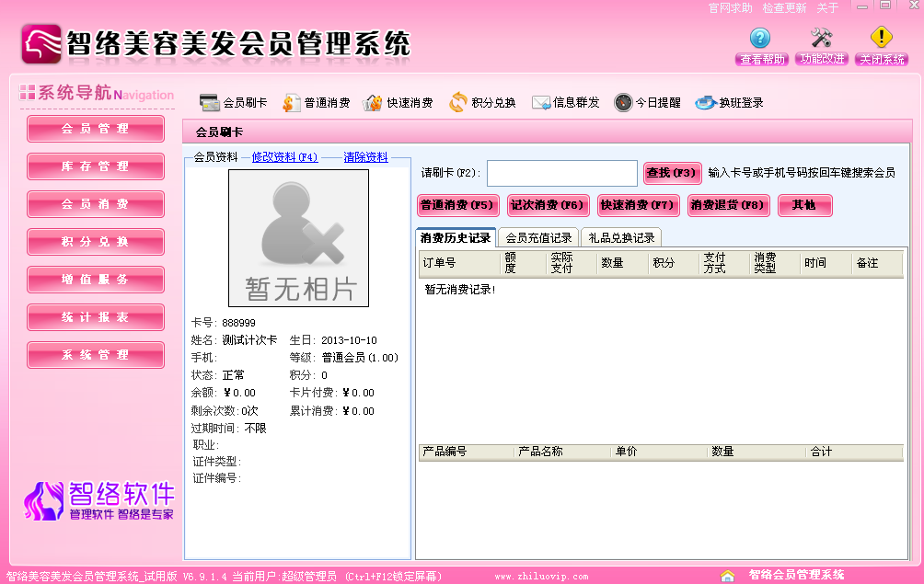The image size is (924, 584).
Task: Open 信息群发 envelope icon
Action: tap(541, 103)
